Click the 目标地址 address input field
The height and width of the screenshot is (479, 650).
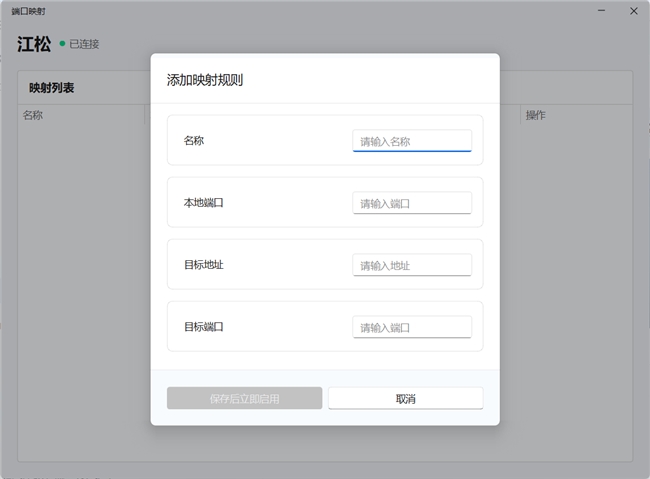click(x=412, y=265)
